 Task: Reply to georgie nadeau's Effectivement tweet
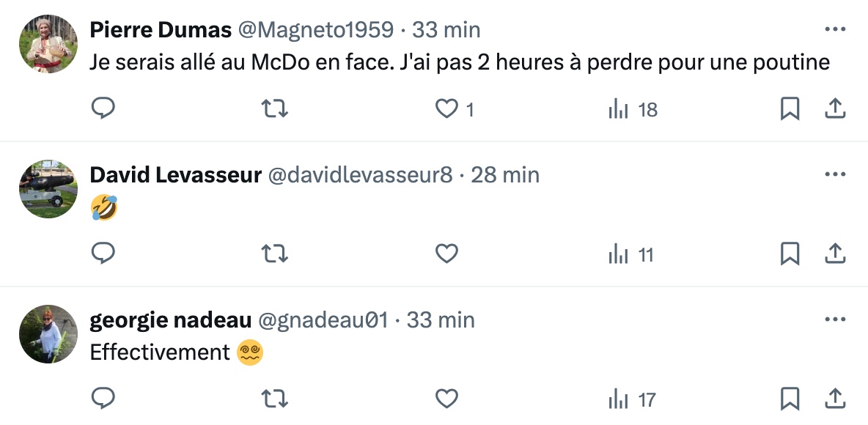click(x=103, y=399)
